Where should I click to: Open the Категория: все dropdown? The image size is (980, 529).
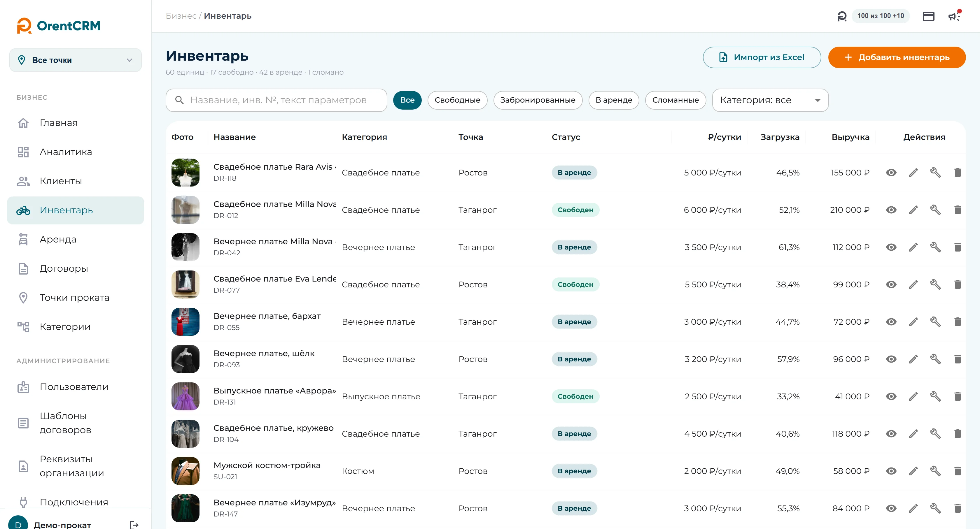770,100
